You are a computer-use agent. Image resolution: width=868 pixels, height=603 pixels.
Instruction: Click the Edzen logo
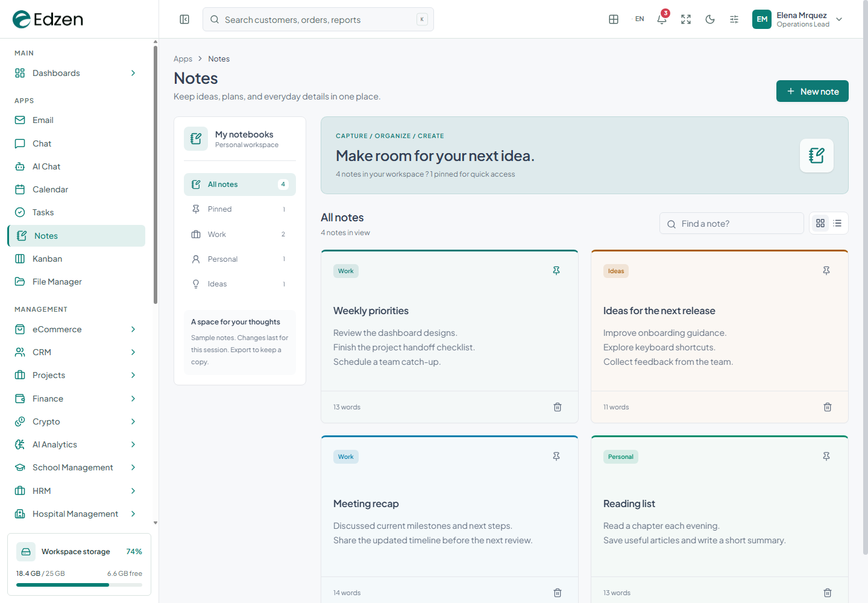48,19
